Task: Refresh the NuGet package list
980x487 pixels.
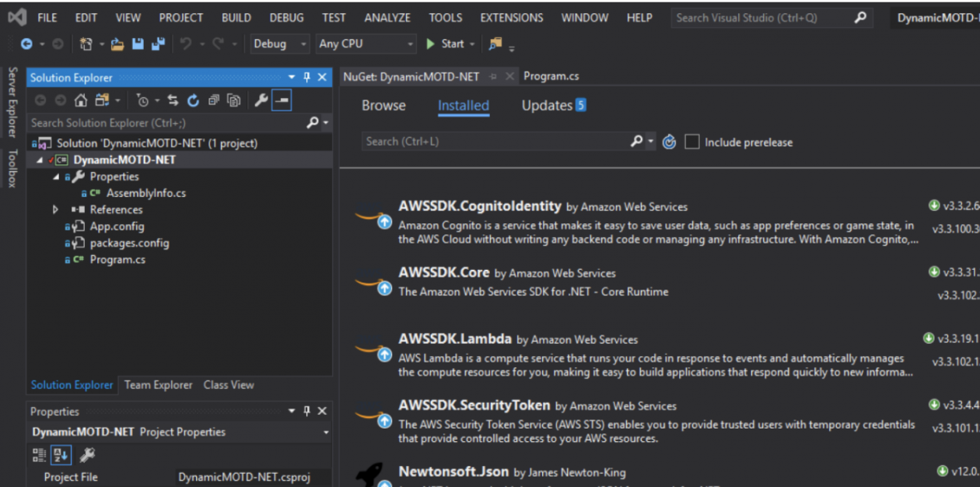Action: tap(669, 142)
